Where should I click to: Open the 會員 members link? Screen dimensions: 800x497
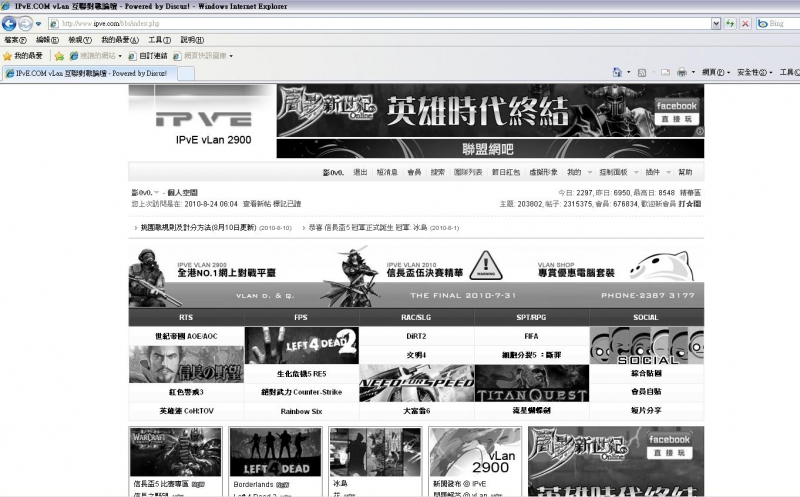coord(414,172)
